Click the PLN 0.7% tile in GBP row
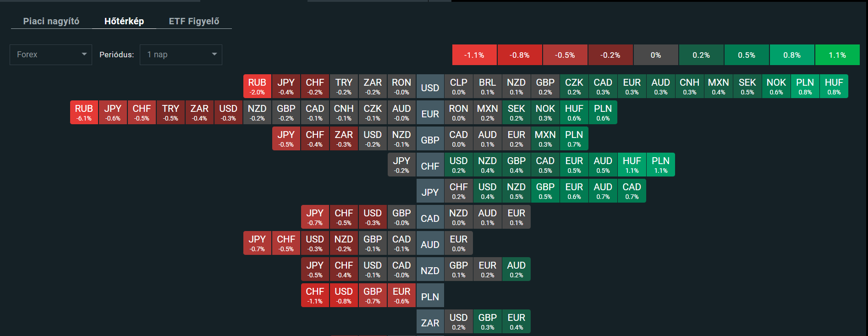 point(574,138)
